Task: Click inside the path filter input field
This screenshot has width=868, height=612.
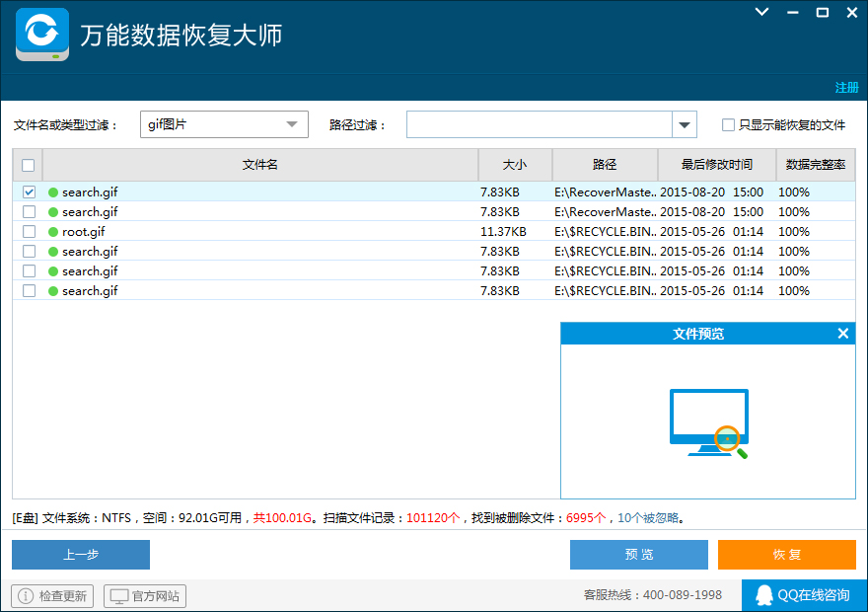Action: (x=542, y=124)
